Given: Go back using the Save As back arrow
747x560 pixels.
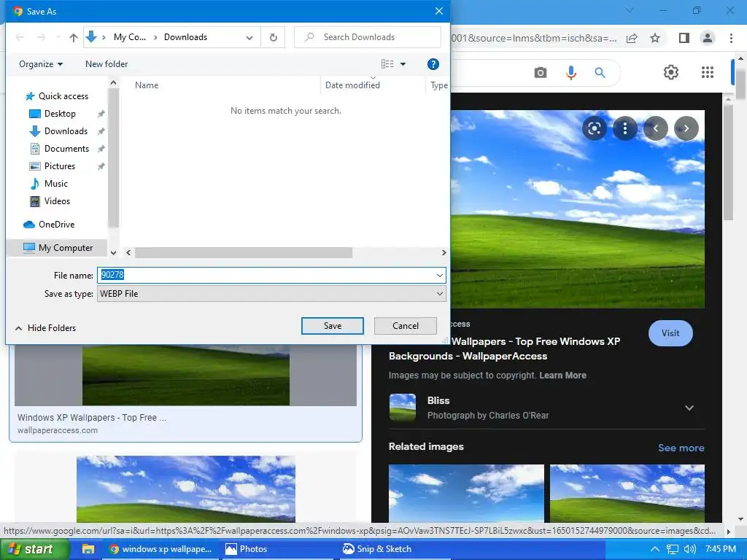Looking at the screenshot, I should pyautogui.click(x=20, y=37).
